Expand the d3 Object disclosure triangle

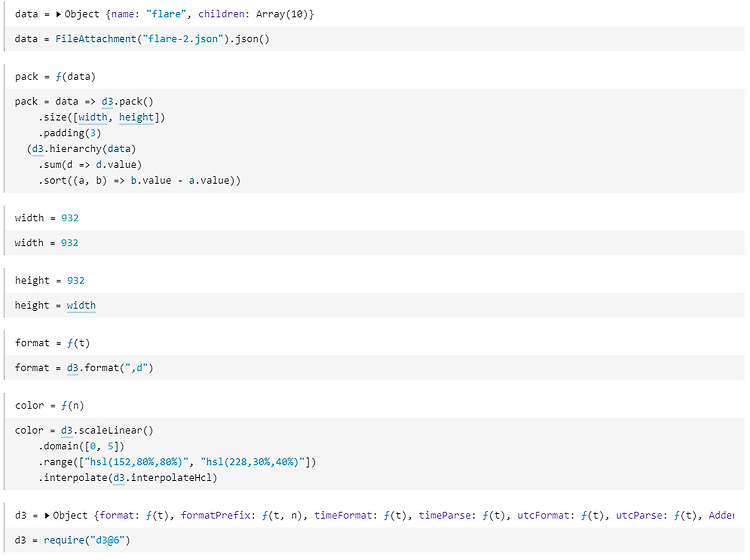tap(47, 516)
